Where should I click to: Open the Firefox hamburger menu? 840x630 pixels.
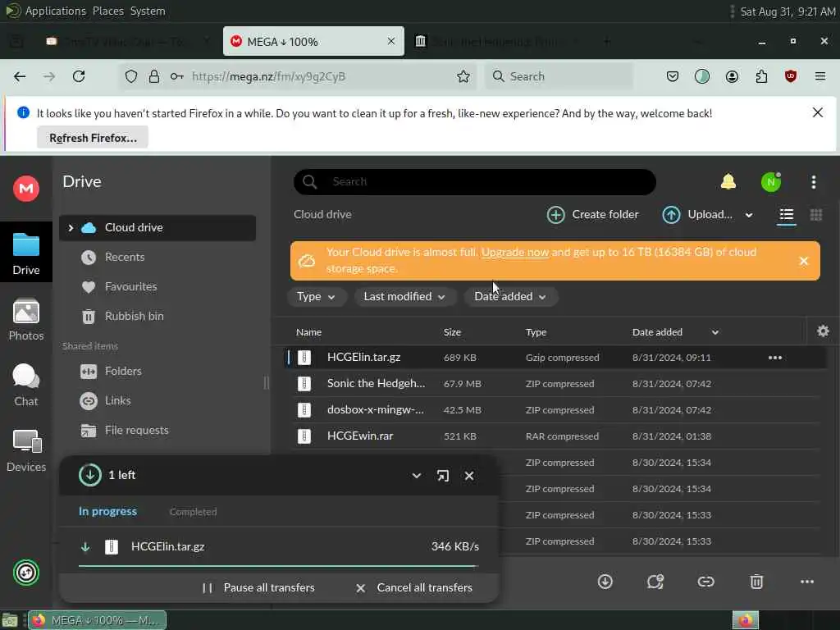click(819, 76)
